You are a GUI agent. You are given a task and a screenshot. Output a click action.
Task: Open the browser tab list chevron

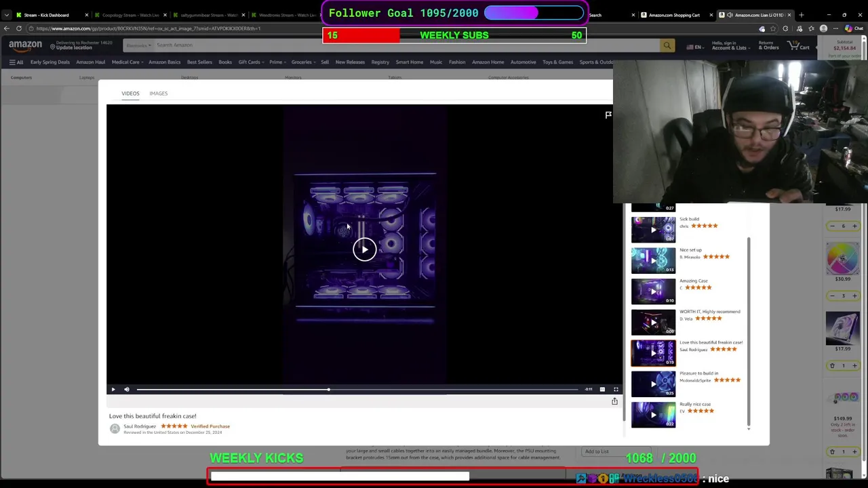pyautogui.click(x=7, y=15)
